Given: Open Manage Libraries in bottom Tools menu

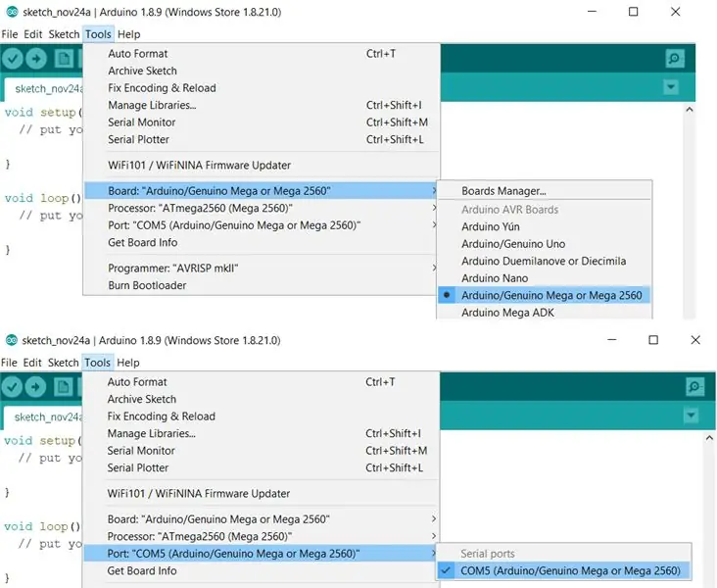Looking at the screenshot, I should (262, 433).
